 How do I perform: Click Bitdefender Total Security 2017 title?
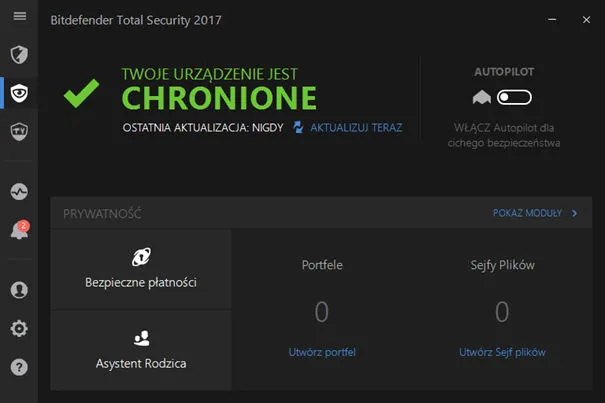[x=136, y=20]
